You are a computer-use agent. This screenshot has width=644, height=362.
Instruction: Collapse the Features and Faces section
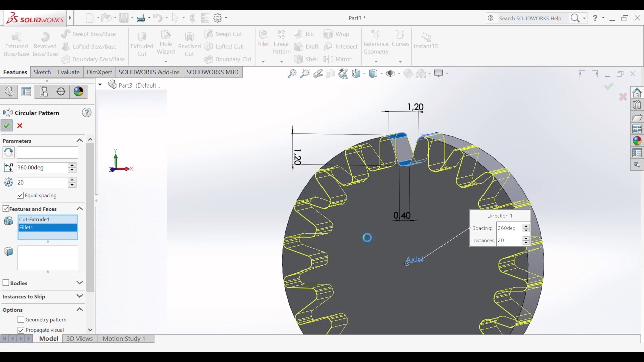pos(79,209)
